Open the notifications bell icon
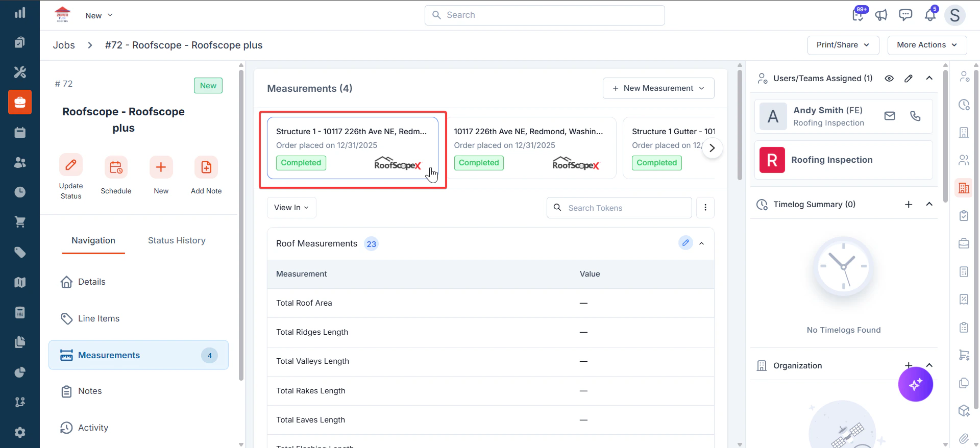980x448 pixels. tap(930, 15)
